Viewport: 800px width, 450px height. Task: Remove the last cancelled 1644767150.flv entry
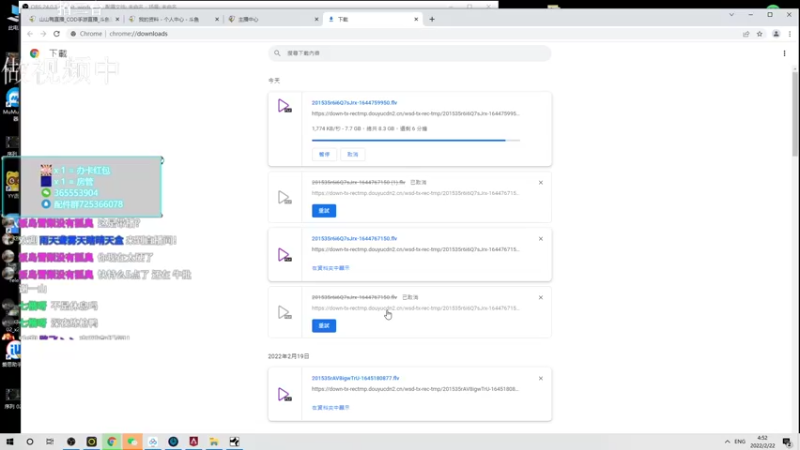tap(541, 297)
